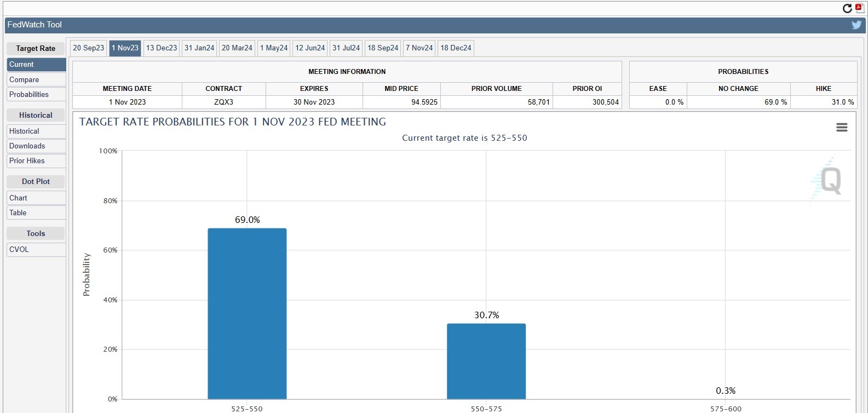This screenshot has width=868, height=413.
Task: Click the NO CHANGE column header
Action: pyautogui.click(x=739, y=89)
